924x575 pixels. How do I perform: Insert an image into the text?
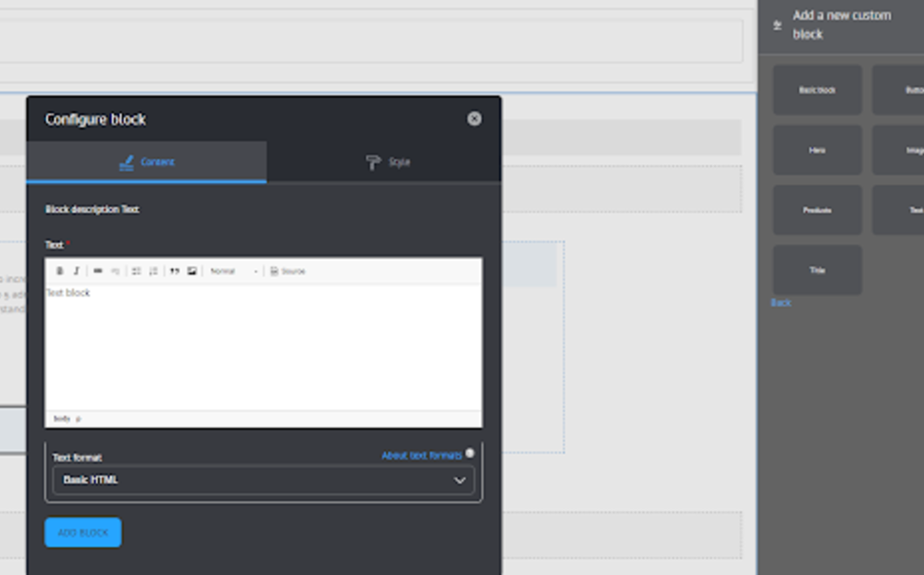click(x=192, y=271)
